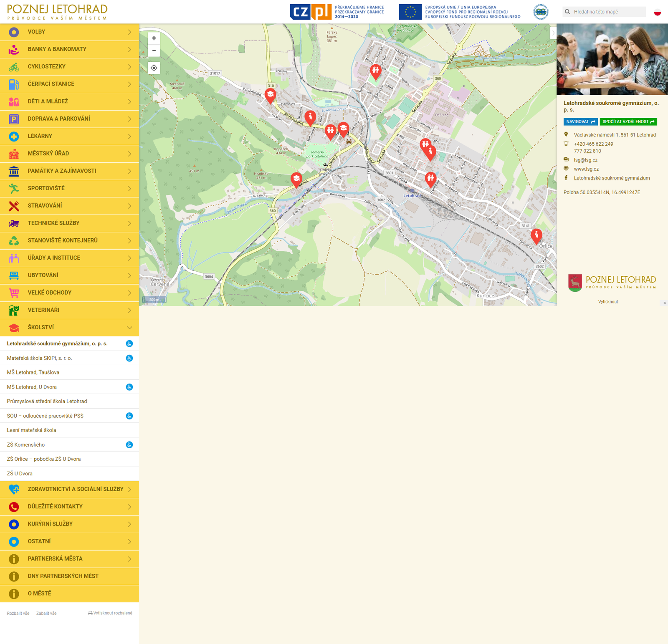This screenshot has height=644, width=668.
Task: Collapse the Školství category
Action: (129, 328)
